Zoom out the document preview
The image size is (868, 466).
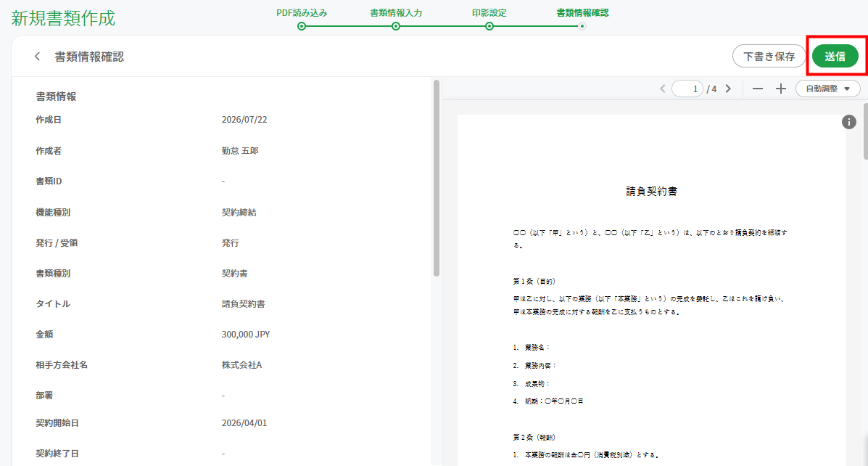[758, 89]
